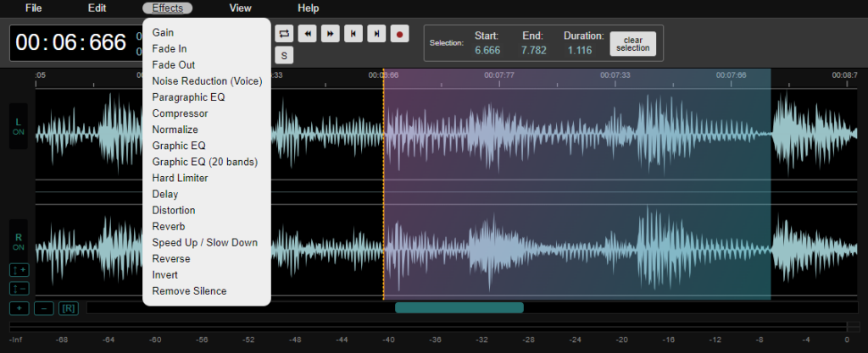Viewport: 868px width, 353px height.
Task: Open the View menu
Action: click(x=240, y=8)
